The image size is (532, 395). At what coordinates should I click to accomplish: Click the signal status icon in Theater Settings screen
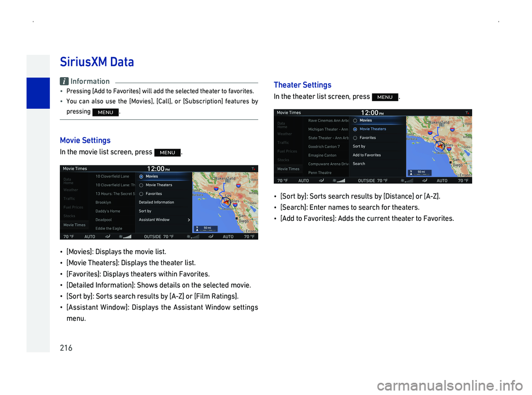(467, 113)
